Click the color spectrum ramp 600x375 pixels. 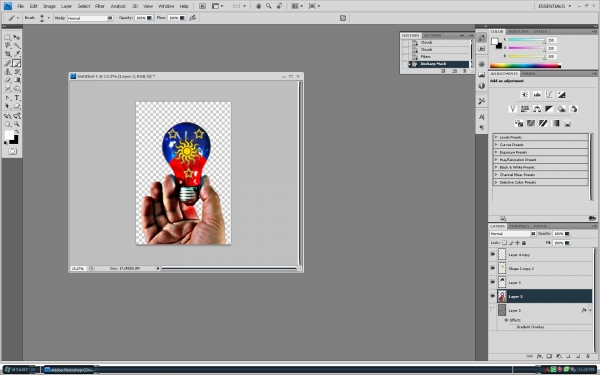pyautogui.click(x=525, y=66)
